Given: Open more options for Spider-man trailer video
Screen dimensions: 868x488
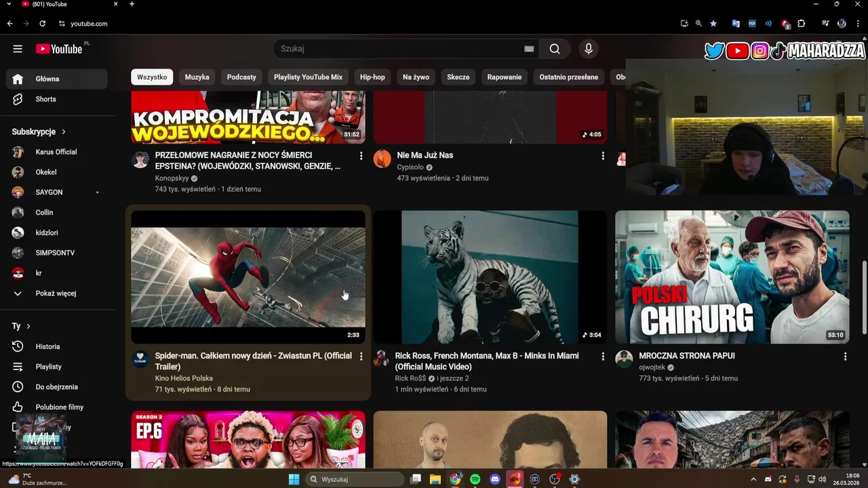Looking at the screenshot, I should pos(361,357).
